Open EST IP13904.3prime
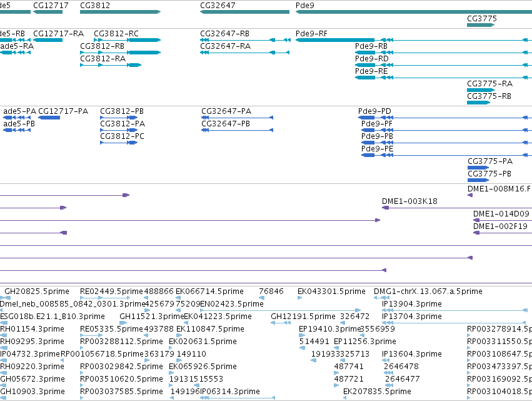The image size is (532, 401). click(x=412, y=304)
